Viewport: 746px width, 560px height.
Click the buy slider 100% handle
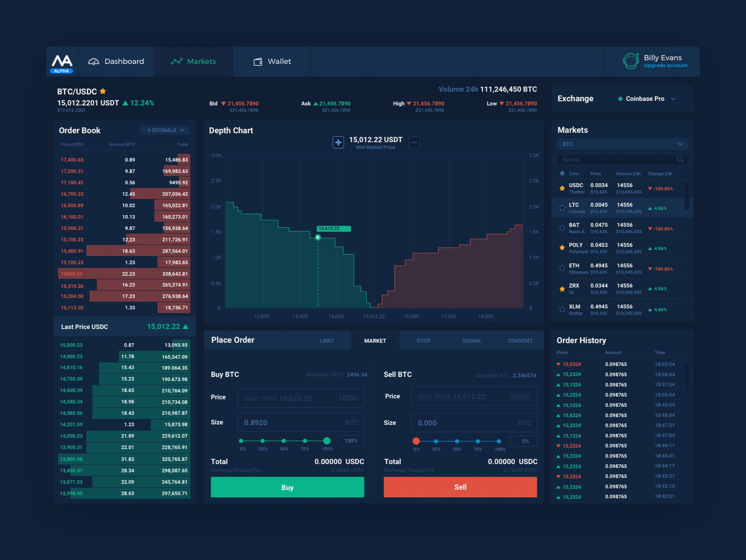327,441
